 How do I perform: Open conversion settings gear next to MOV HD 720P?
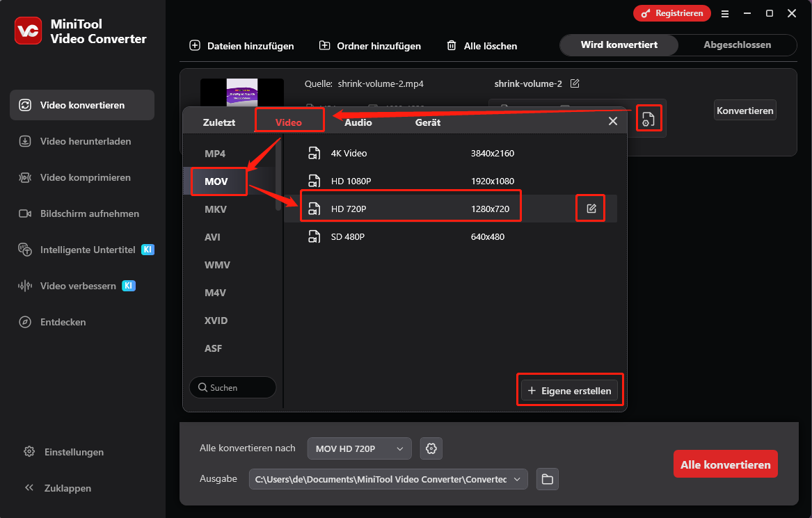tap(431, 448)
